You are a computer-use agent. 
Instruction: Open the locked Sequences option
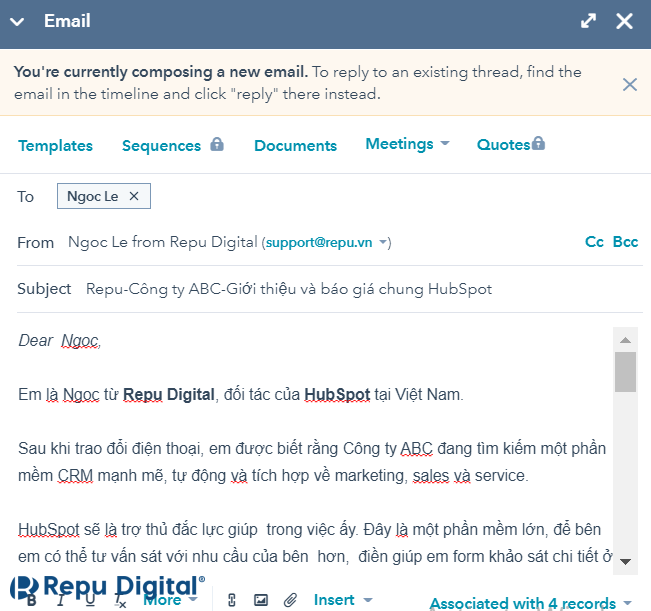coord(161,146)
